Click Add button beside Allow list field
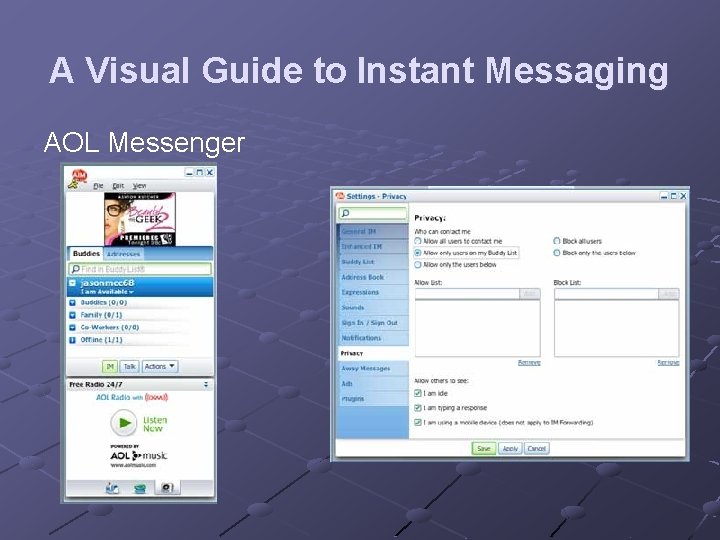Image resolution: width=720 pixels, height=540 pixels. (529, 294)
